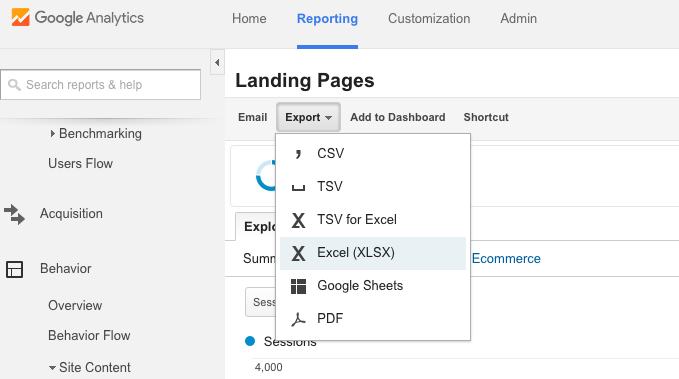Export to Google Sheets
The image size is (679, 379).
point(373,286)
